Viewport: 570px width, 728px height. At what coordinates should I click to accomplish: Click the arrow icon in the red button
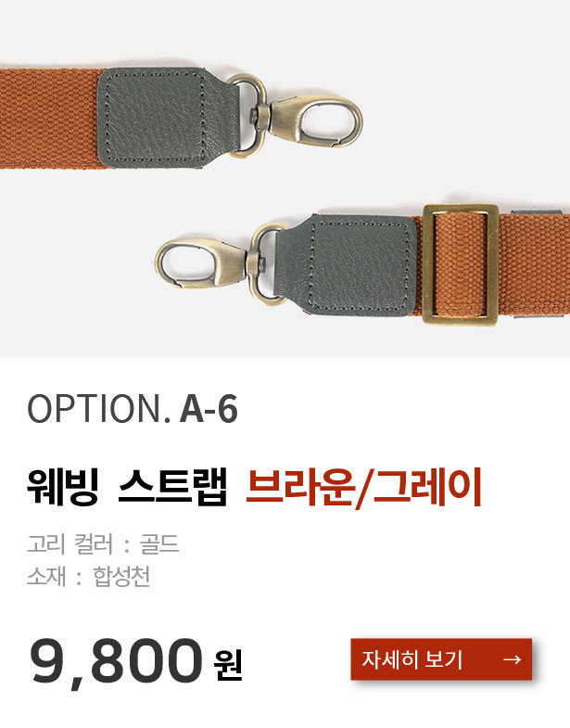(512, 659)
